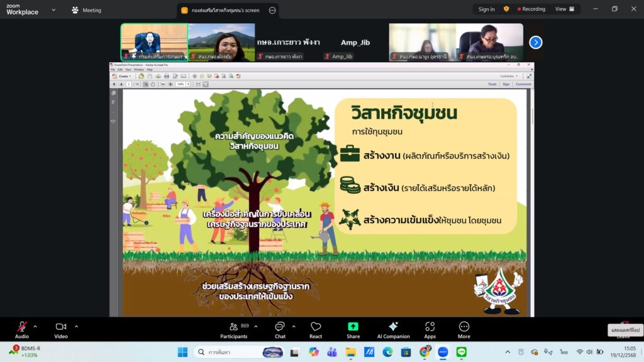Show next participants with right arrow
Screen dimensions: 644x362
coord(535,42)
